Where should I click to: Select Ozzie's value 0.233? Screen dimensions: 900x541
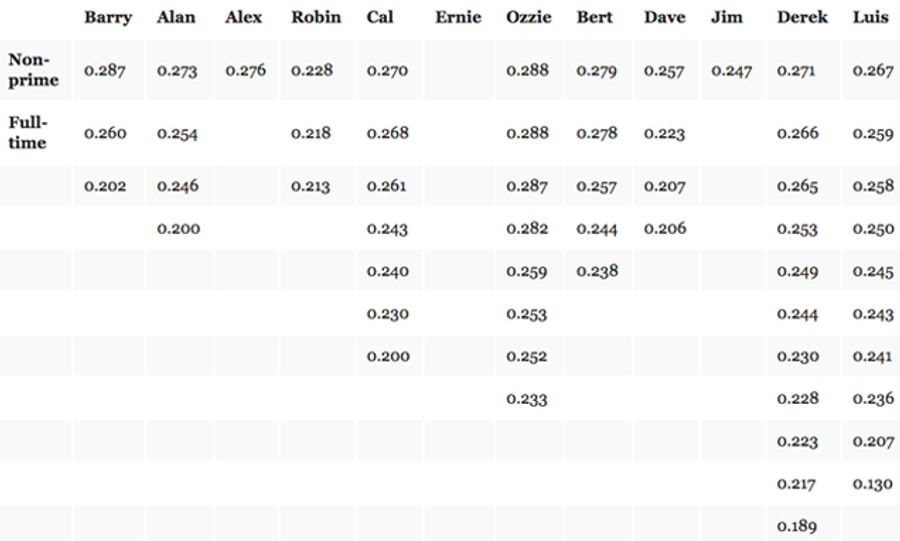pyautogui.click(x=526, y=399)
